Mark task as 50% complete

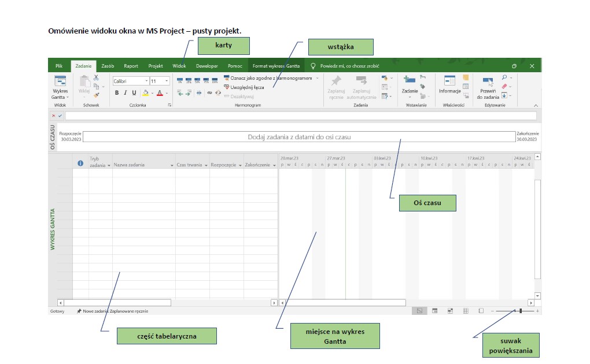[x=197, y=81]
